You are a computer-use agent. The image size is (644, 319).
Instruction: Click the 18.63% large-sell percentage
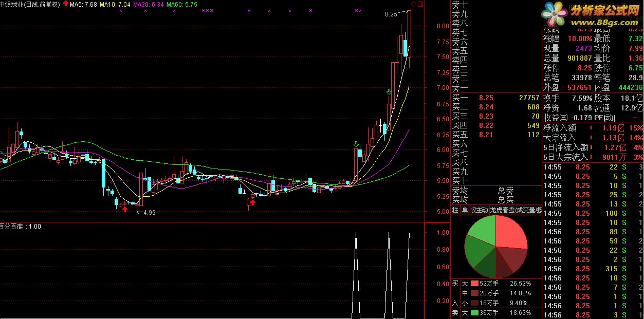pos(520,313)
